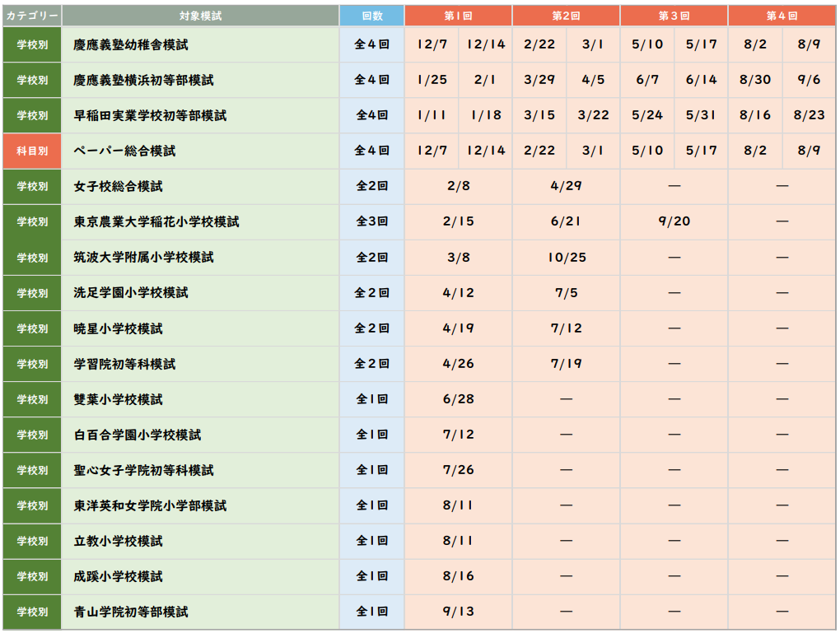
Task: Click date 9/6 in 慶應義塾横浜初等部模試 row
Action: [x=809, y=80]
